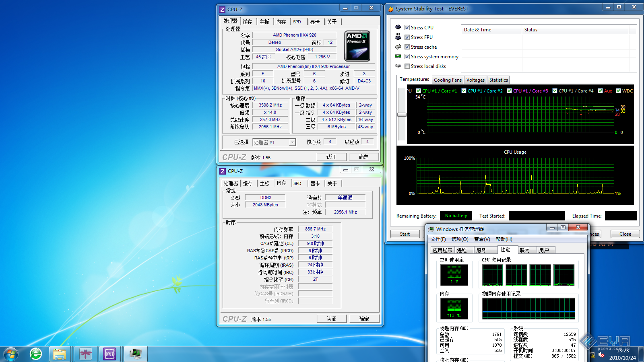The image size is (644, 362).
Task: Open the dragonfly app on taskbar
Action: click(85, 354)
